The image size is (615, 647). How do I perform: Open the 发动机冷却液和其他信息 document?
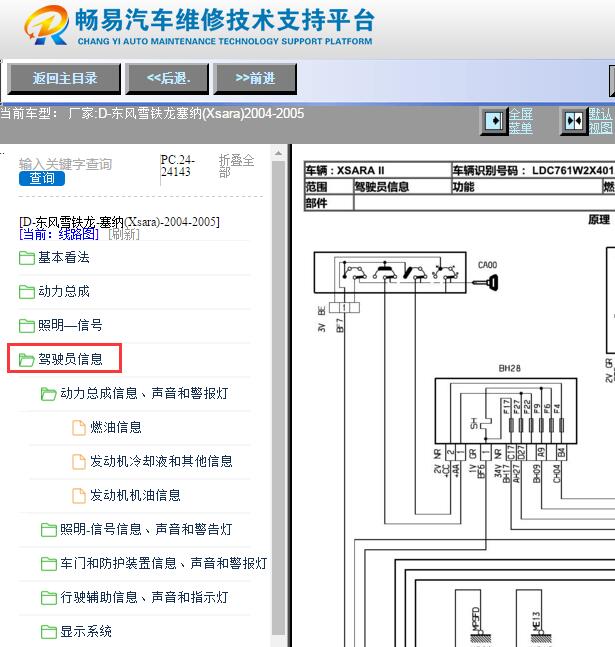[x=161, y=461]
